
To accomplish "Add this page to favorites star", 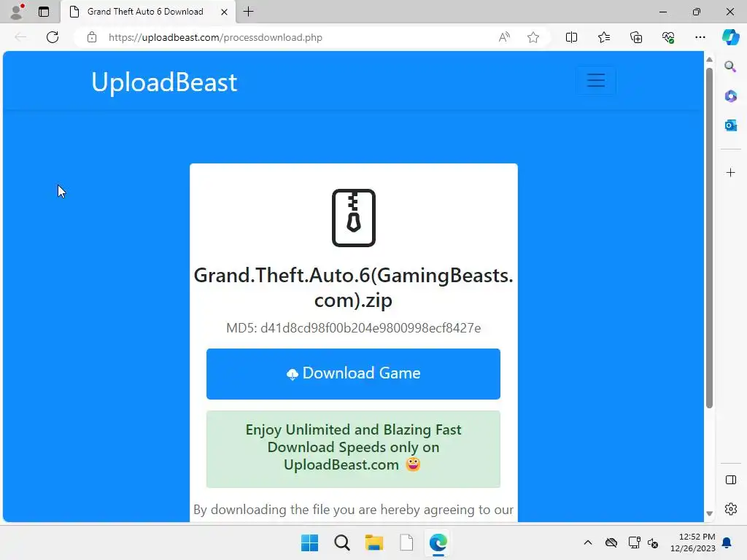I will tap(533, 37).
